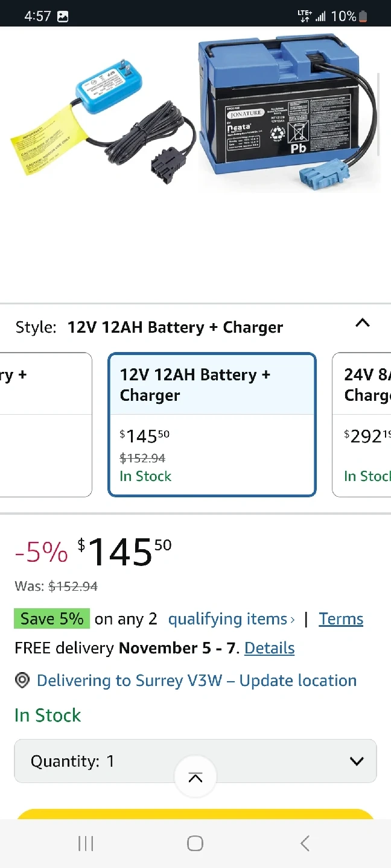Tap the location pin icon
This screenshot has width=391, height=868.
coord(22,681)
